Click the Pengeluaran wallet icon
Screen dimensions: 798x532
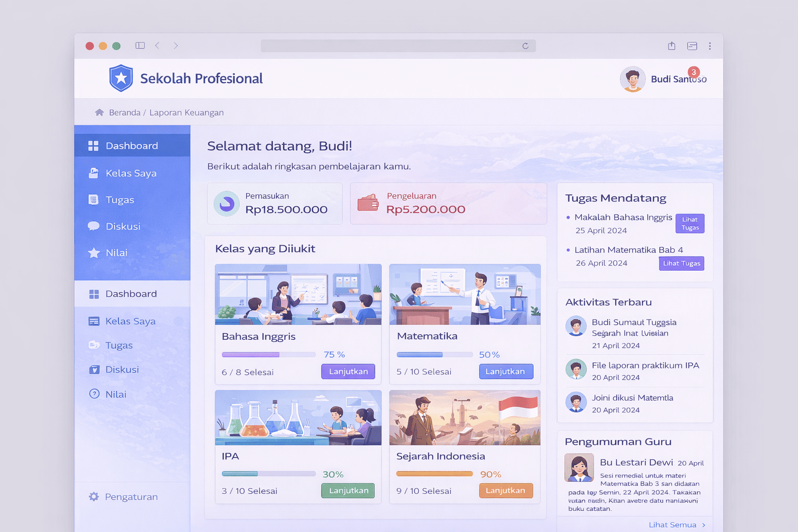pyautogui.click(x=368, y=204)
